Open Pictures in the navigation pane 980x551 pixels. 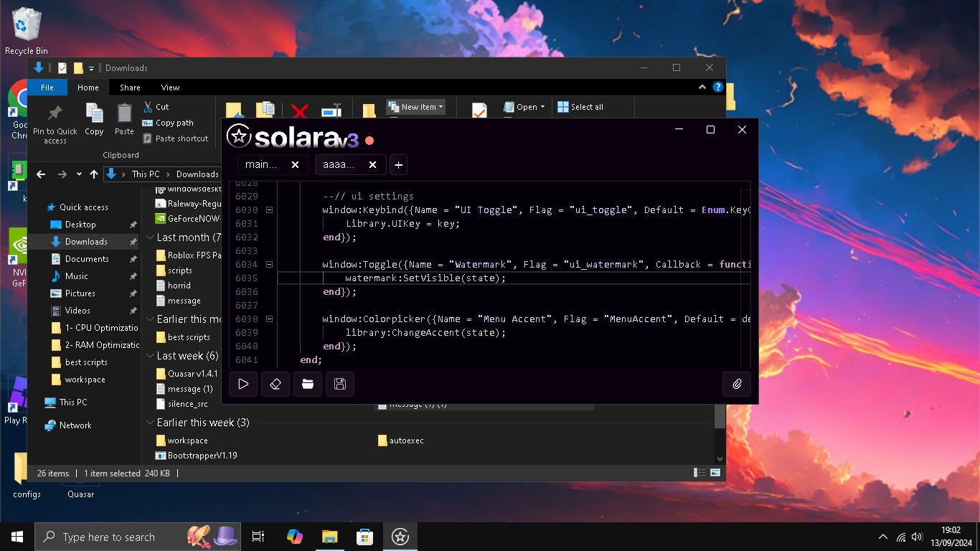pyautogui.click(x=80, y=293)
